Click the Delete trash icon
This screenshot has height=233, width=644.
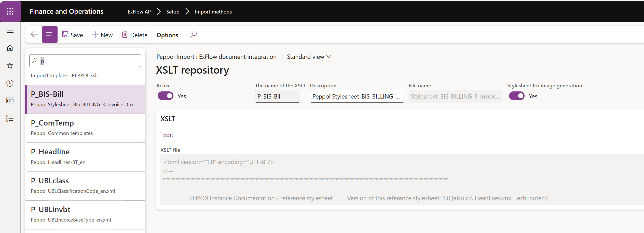tap(125, 34)
